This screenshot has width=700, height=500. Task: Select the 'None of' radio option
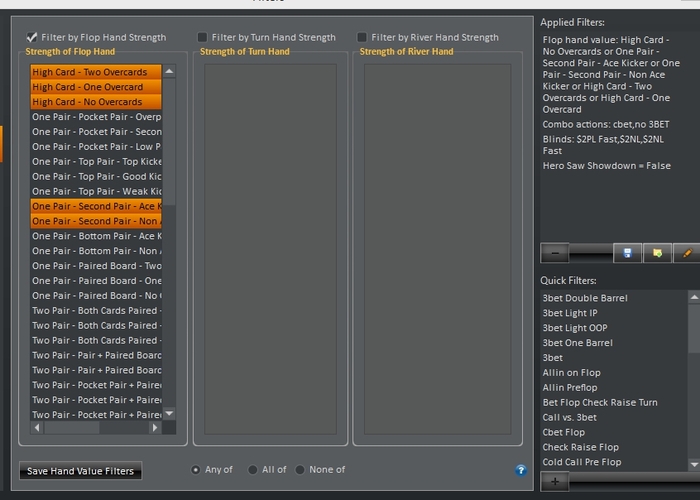pos(300,470)
